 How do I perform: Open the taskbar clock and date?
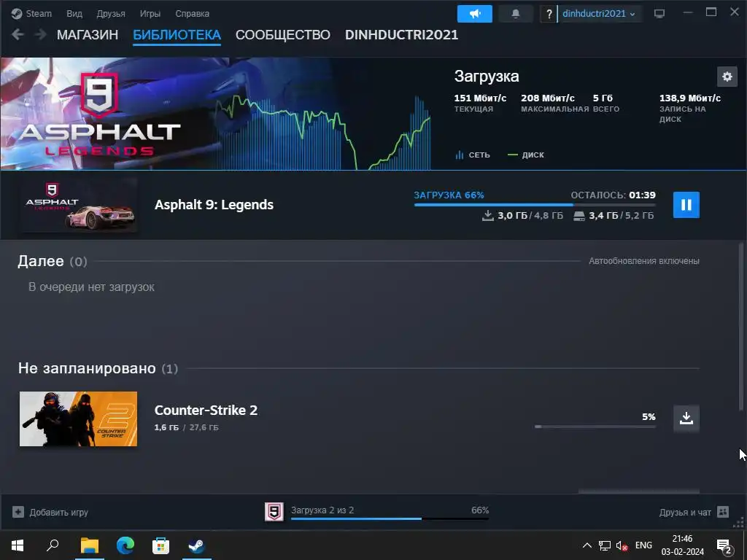pos(682,545)
